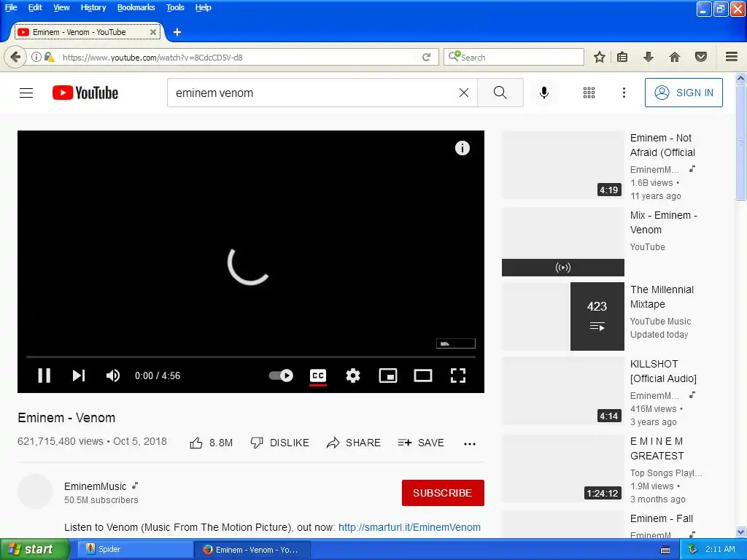Click the connection security lock warning icon

(x=49, y=57)
